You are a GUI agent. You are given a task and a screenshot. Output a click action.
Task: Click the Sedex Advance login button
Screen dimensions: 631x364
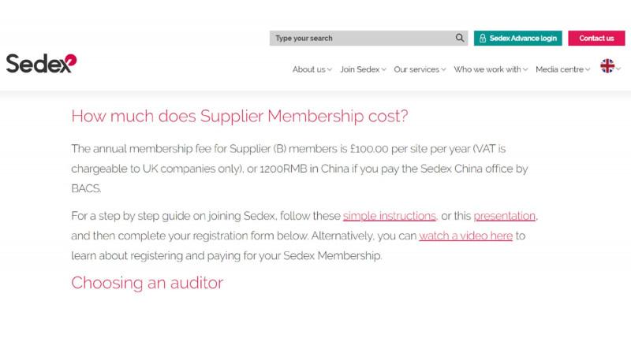(517, 38)
